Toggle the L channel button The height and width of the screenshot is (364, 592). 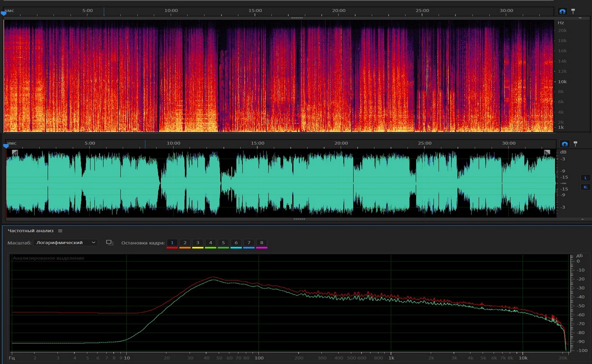585,177
